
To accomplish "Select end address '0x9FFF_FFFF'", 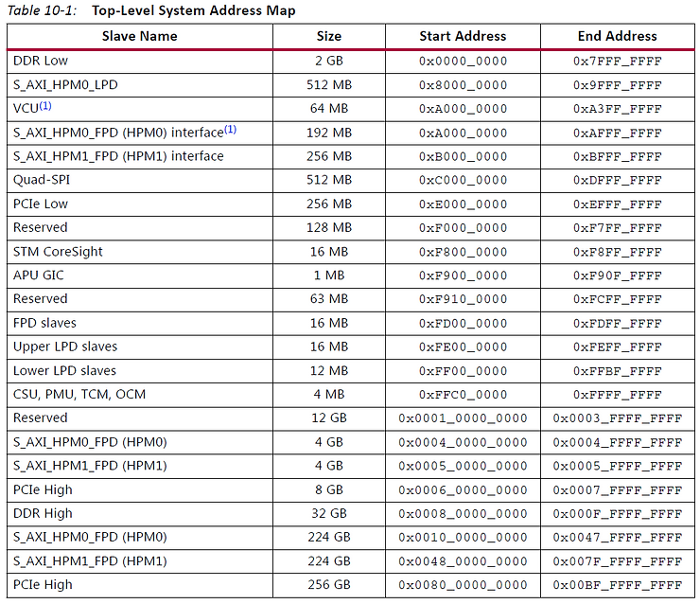I will click(x=618, y=85).
